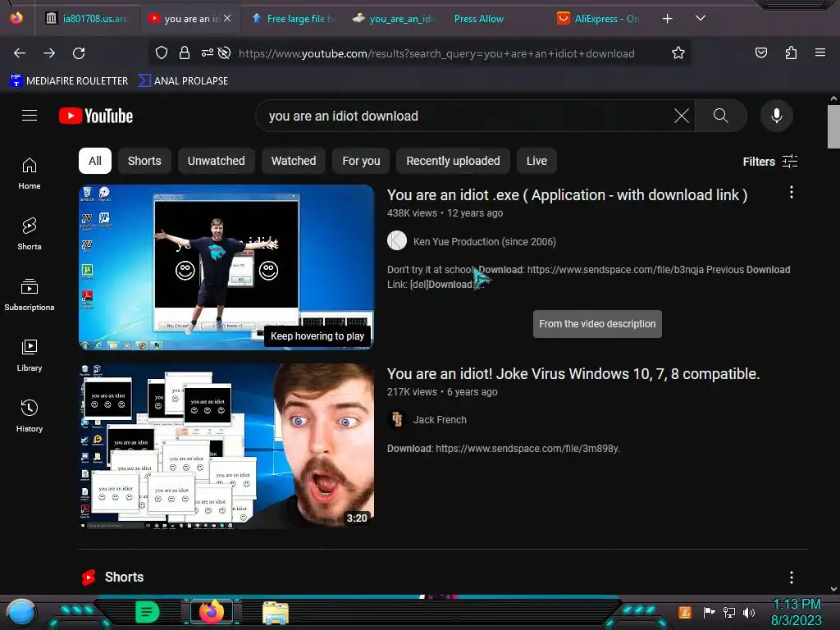The image size is (840, 630).
Task: Switch to the 'Press Allow' tab
Action: point(478,19)
